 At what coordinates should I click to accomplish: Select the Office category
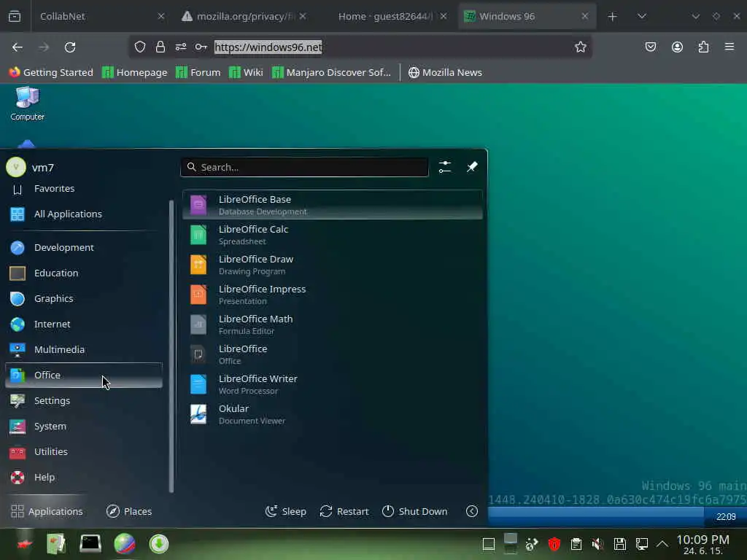[84, 376]
